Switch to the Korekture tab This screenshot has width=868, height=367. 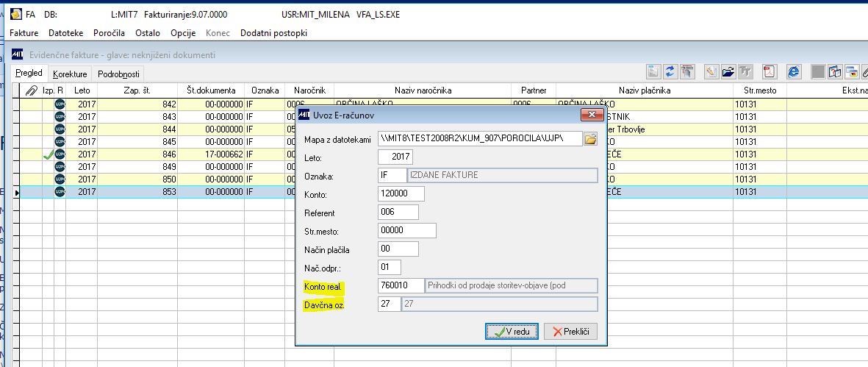[70, 74]
